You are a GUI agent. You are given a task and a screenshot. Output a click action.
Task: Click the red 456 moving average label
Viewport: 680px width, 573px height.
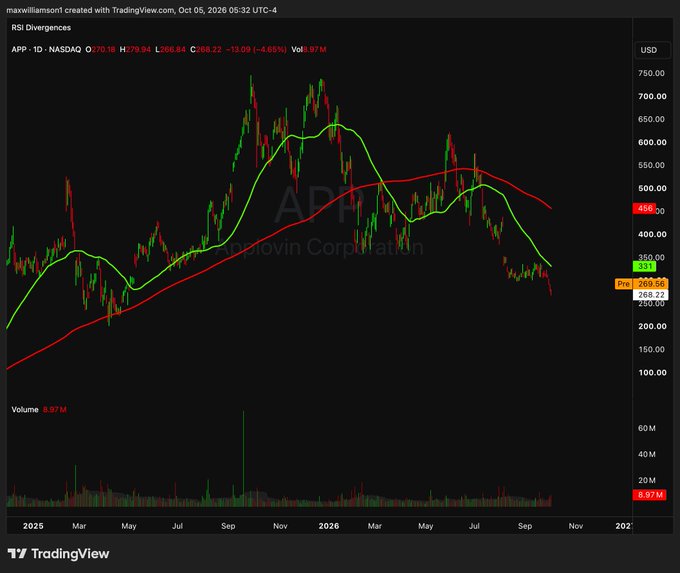tap(644, 208)
